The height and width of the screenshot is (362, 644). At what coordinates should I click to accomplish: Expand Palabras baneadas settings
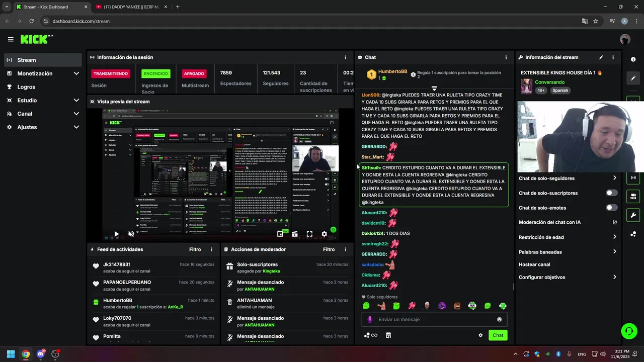tap(568, 252)
